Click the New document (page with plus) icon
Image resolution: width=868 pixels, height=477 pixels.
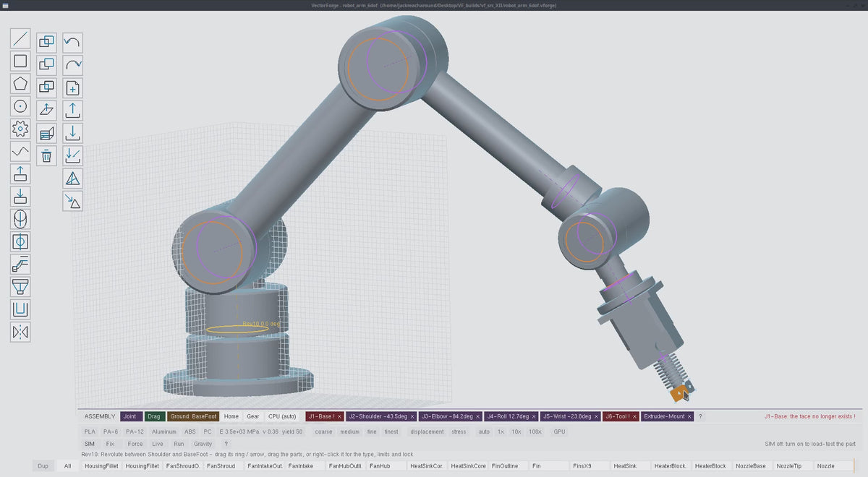(72, 88)
